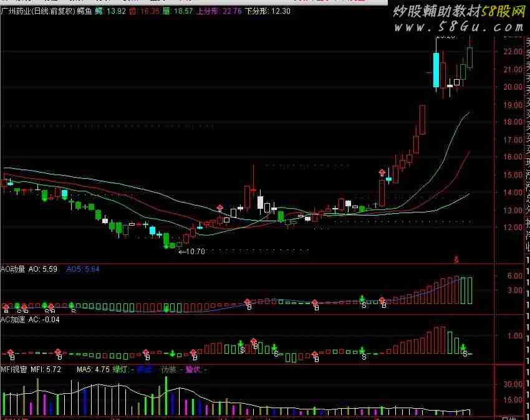The height and width of the screenshot is (420, 530).
Task: Click the green 绿灯 legend label
Action: pos(120,370)
